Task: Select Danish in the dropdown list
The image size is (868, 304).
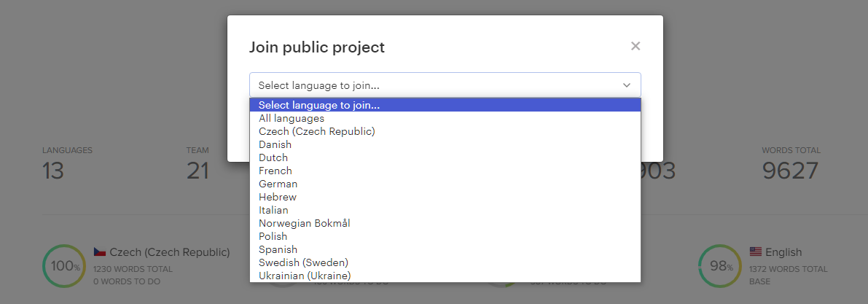Action: pyautogui.click(x=275, y=144)
